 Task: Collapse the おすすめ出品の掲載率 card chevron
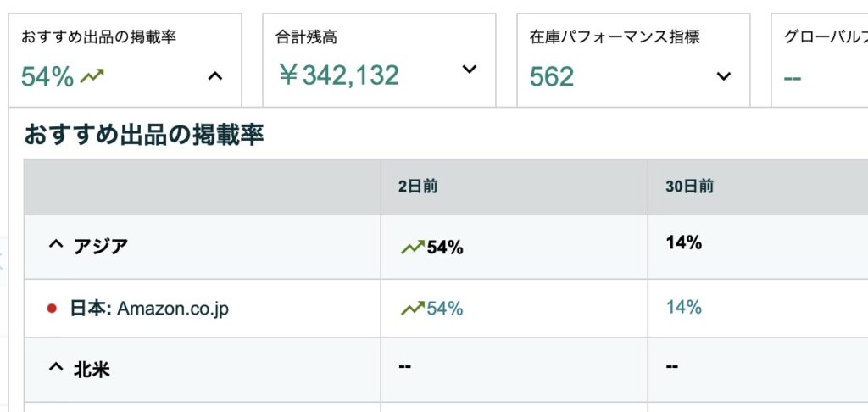point(214,76)
